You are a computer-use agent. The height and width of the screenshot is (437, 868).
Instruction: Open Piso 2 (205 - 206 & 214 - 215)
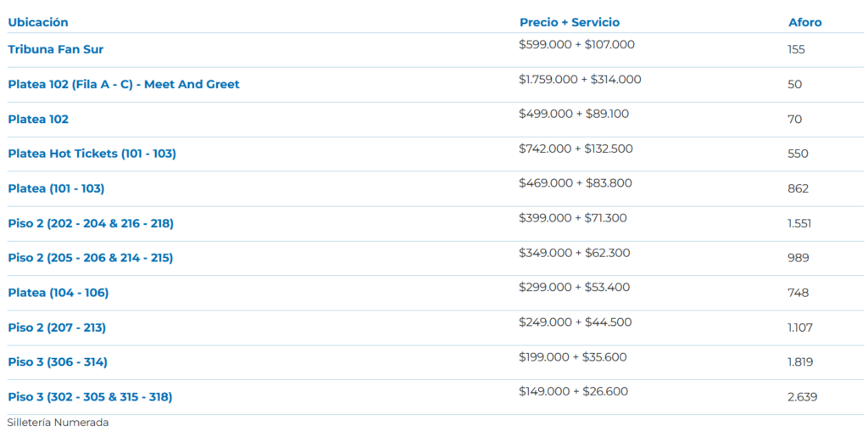coord(90,257)
